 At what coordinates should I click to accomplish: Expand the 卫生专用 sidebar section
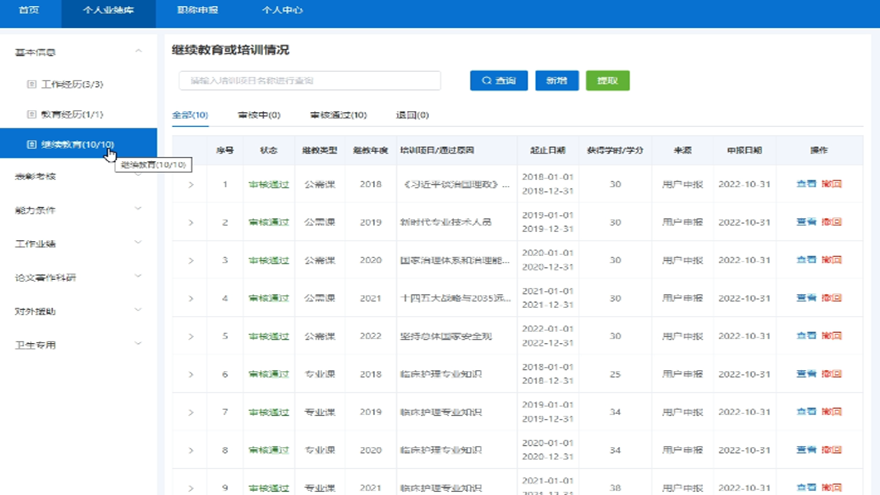point(138,345)
